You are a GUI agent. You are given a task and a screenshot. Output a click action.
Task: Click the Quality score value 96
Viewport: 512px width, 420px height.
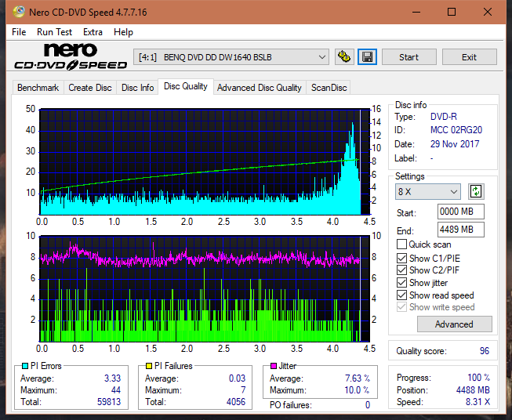(485, 351)
